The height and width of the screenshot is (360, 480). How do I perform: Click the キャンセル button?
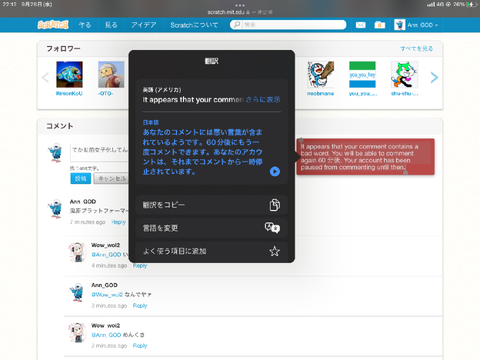pyautogui.click(x=111, y=179)
